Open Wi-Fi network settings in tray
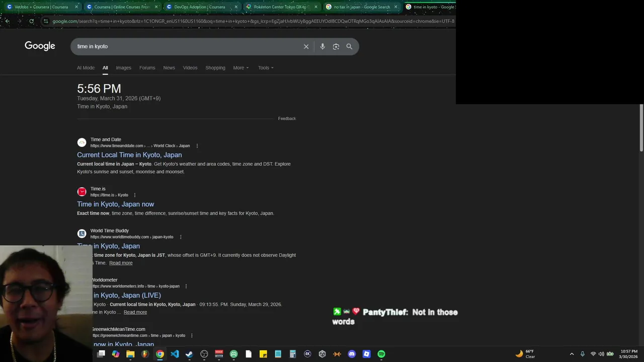 [x=593, y=354]
